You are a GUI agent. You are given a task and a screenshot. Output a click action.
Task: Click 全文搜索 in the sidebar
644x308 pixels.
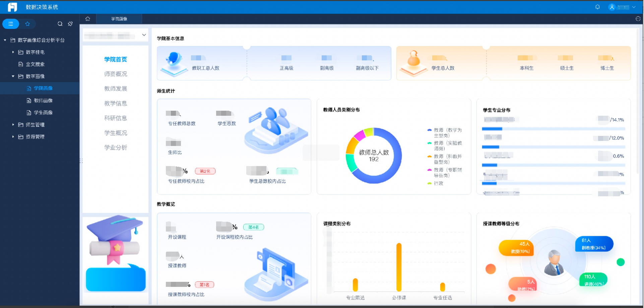(x=35, y=64)
